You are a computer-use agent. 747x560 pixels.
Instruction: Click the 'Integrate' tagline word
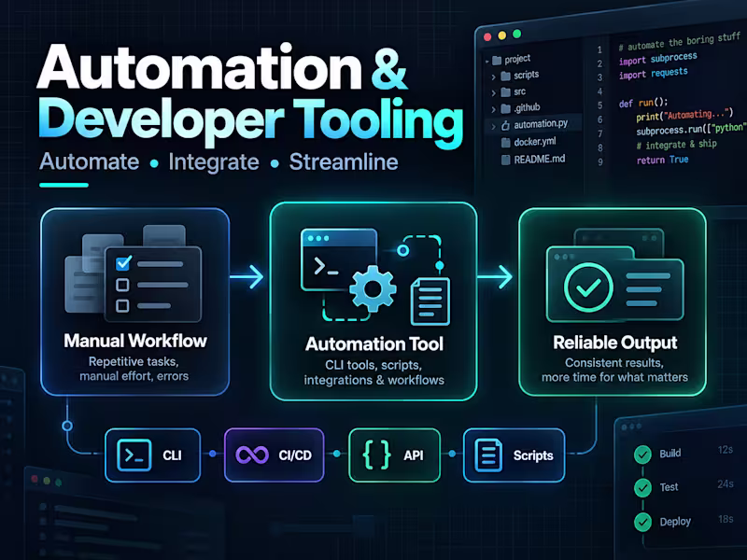pyautogui.click(x=214, y=161)
